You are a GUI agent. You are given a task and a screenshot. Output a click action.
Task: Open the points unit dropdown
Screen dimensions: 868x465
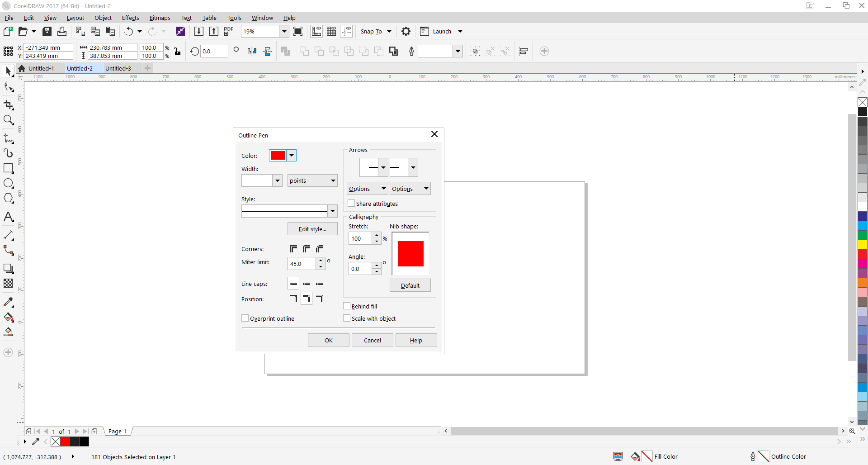click(x=312, y=181)
